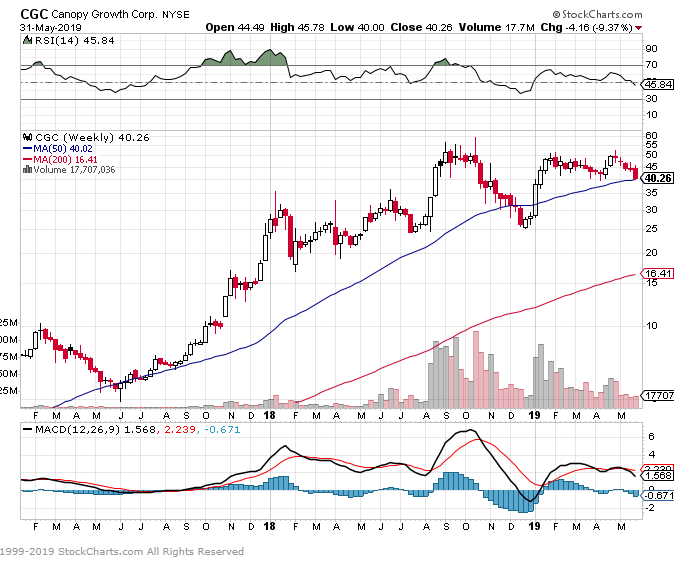This screenshot has width=700, height=564.
Task: Click the red down-arrow change indicator
Action: tap(639, 28)
